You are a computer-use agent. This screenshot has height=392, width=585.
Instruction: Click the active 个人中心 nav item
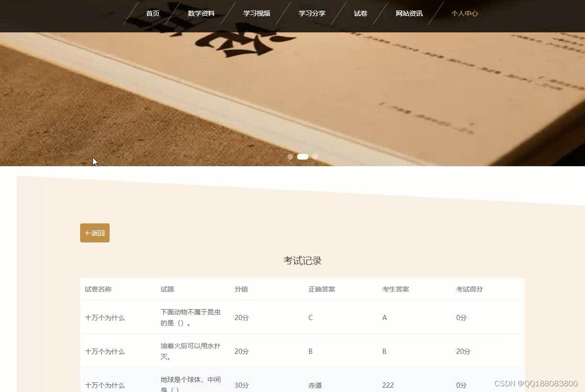point(464,13)
